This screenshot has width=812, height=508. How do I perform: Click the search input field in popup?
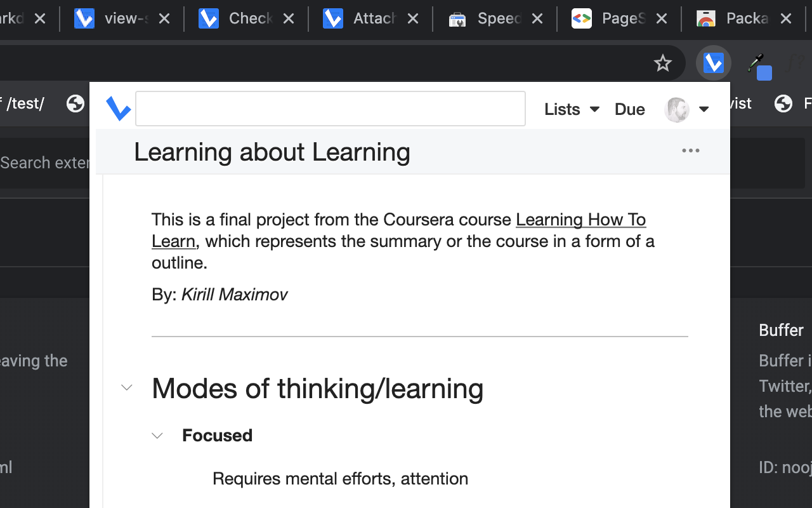(330, 109)
